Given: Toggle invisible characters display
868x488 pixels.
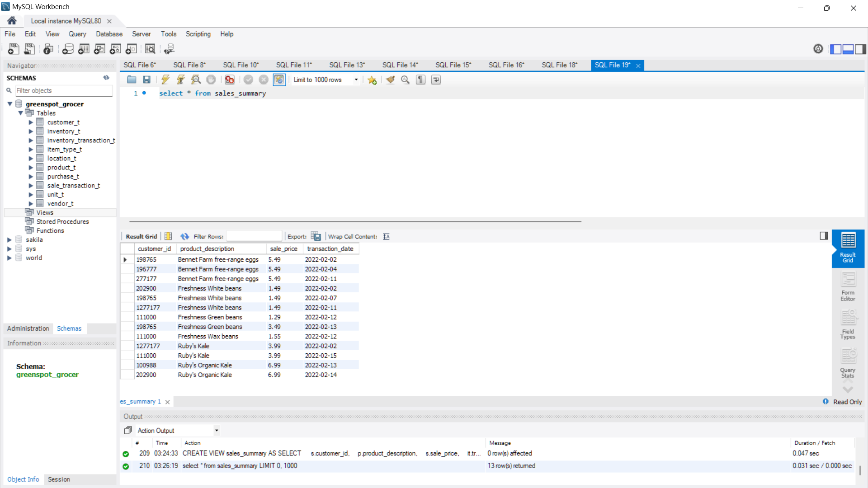Looking at the screenshot, I should click(x=421, y=80).
